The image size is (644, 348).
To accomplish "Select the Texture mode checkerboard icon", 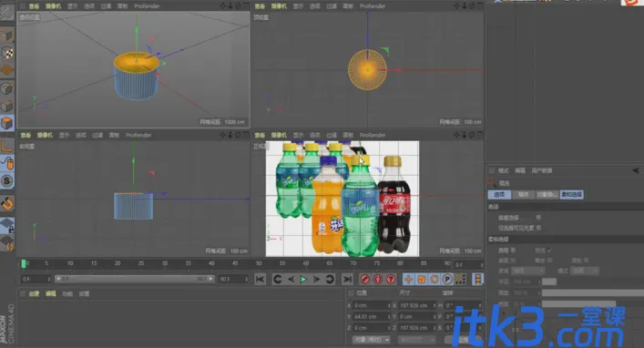I will (7, 53).
